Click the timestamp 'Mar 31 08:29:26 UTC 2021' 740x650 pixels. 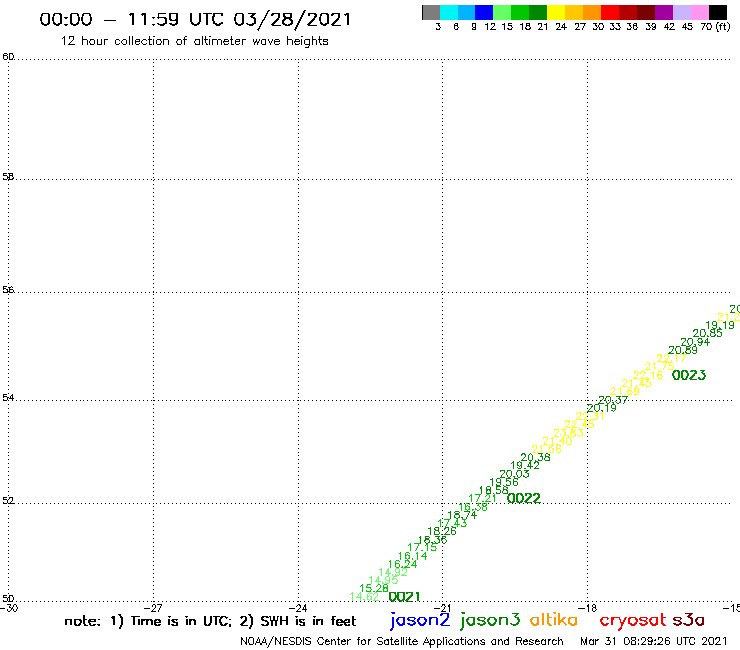pos(653,641)
